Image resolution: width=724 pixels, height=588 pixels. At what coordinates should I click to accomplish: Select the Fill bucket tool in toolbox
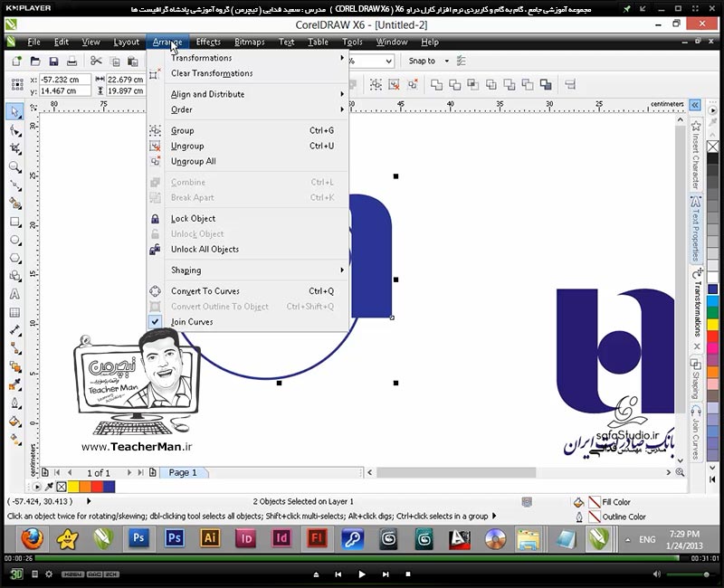(15, 422)
